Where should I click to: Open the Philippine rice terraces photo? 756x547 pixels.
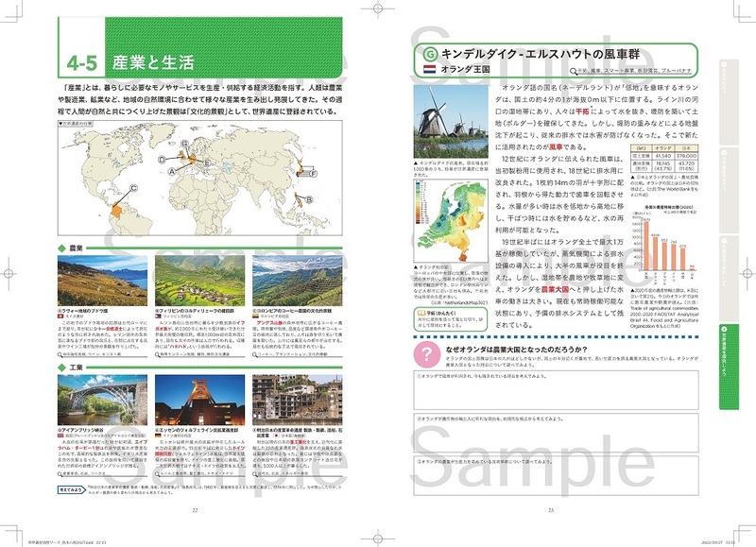pyautogui.click(x=200, y=281)
